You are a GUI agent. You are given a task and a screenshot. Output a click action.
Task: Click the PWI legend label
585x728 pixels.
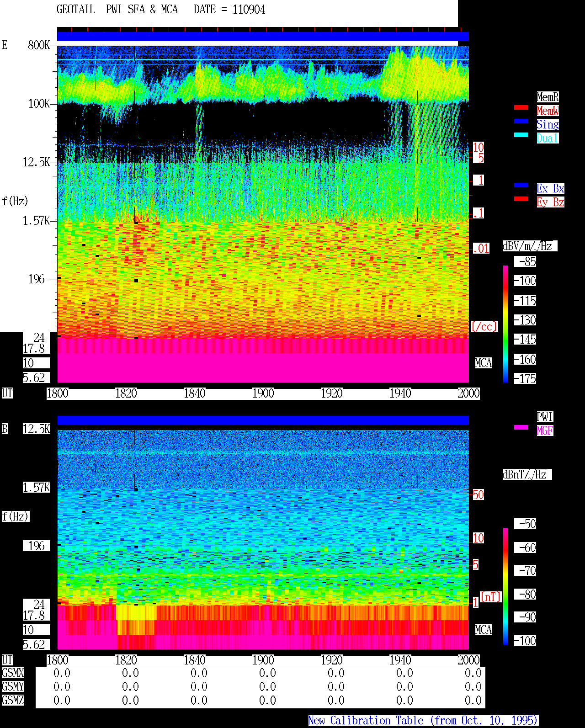tap(545, 417)
